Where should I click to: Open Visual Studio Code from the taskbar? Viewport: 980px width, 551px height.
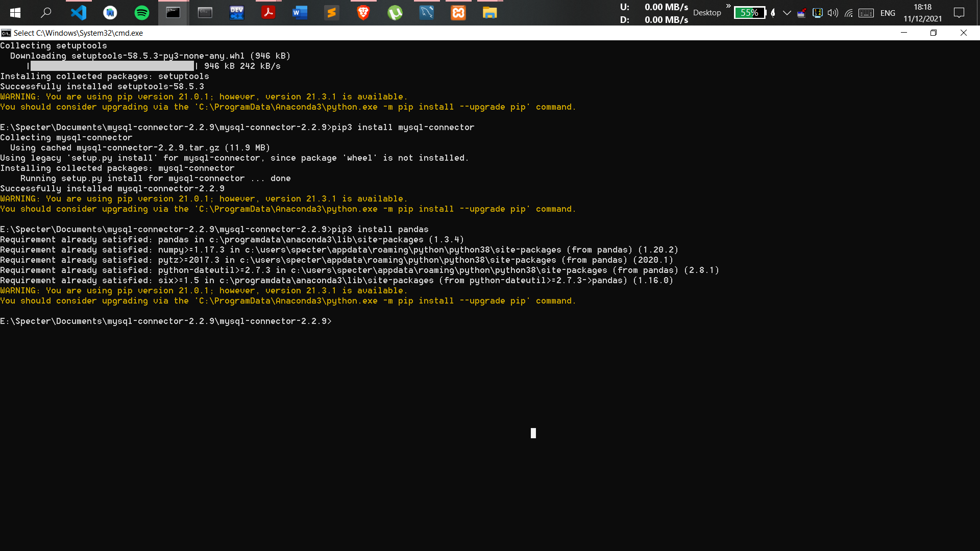click(x=79, y=13)
